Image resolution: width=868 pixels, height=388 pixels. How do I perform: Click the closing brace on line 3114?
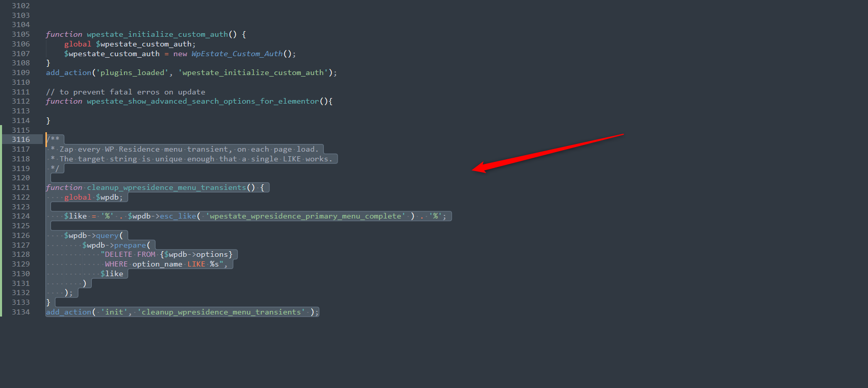tap(48, 120)
